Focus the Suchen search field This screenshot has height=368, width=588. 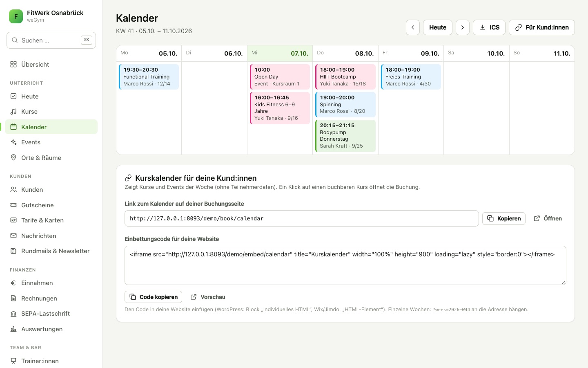click(x=51, y=40)
